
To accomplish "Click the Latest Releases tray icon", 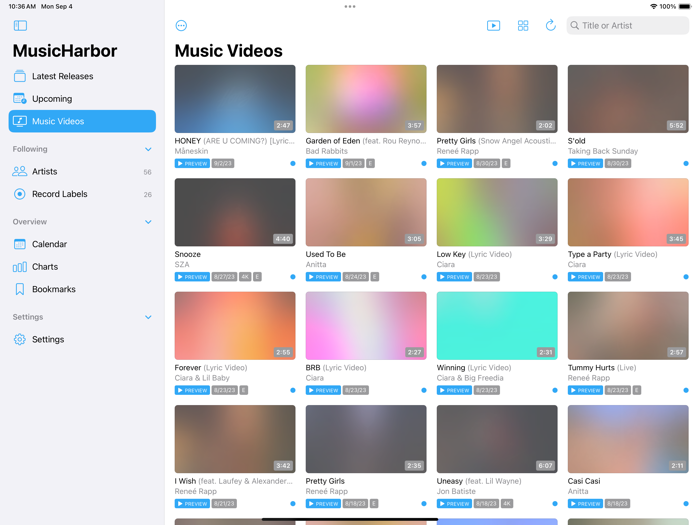I will [x=20, y=76].
